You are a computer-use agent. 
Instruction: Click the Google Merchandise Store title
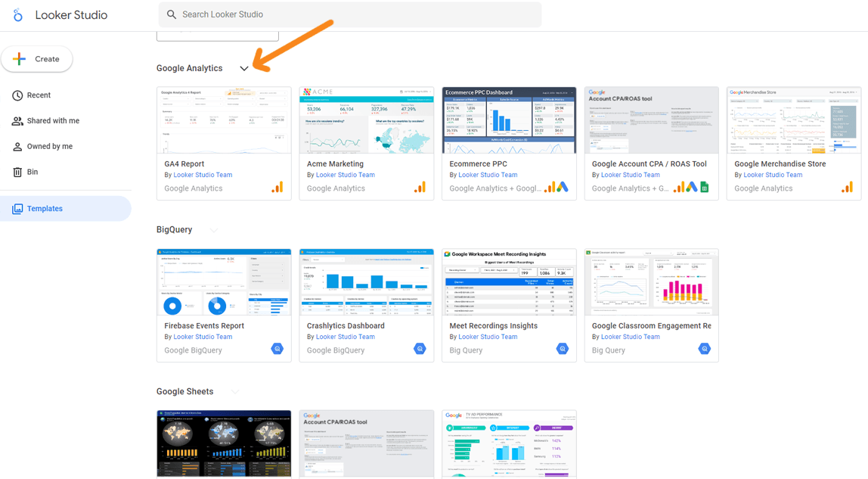(x=780, y=164)
